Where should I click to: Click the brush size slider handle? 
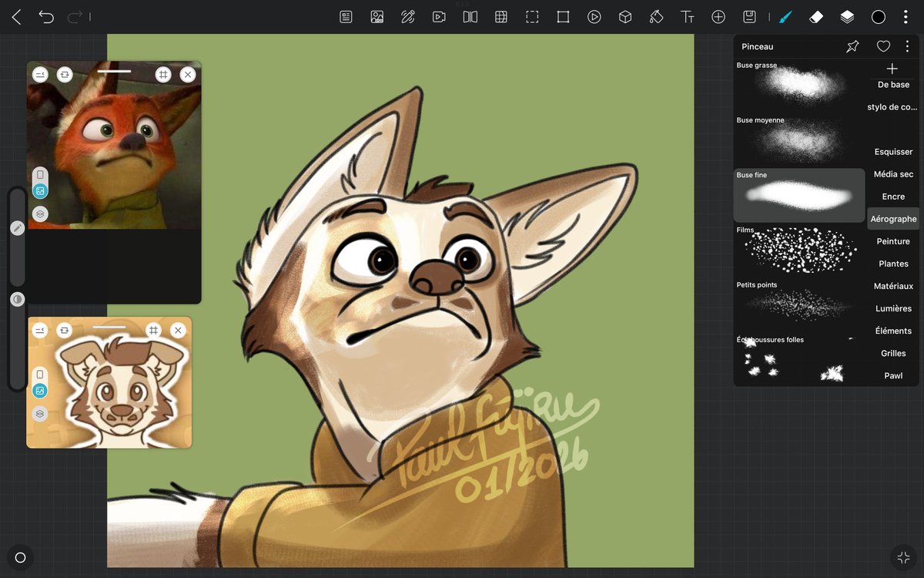[x=17, y=228]
